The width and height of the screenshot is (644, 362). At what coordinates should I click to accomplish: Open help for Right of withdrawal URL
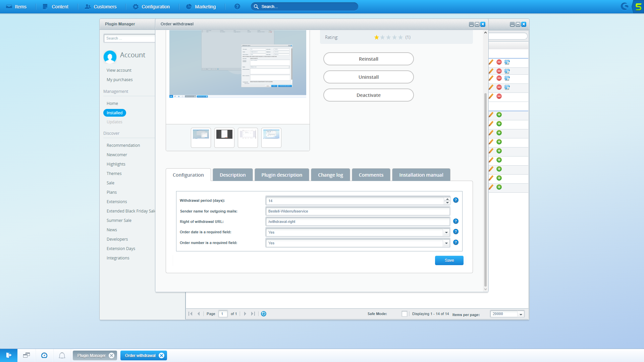pyautogui.click(x=456, y=221)
